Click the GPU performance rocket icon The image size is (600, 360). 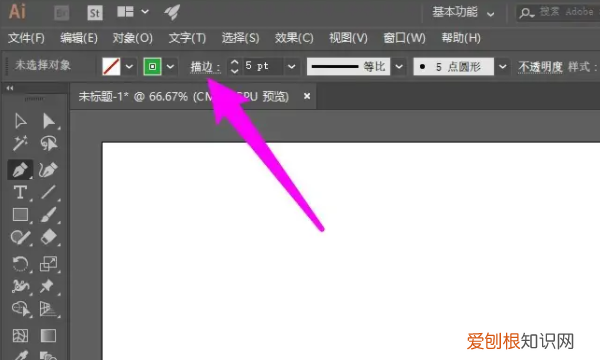[x=172, y=12]
